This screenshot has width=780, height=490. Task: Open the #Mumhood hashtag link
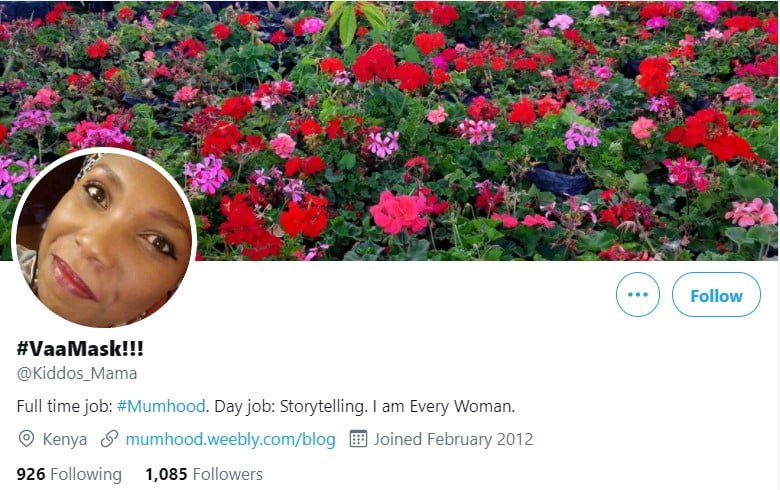tap(161, 406)
